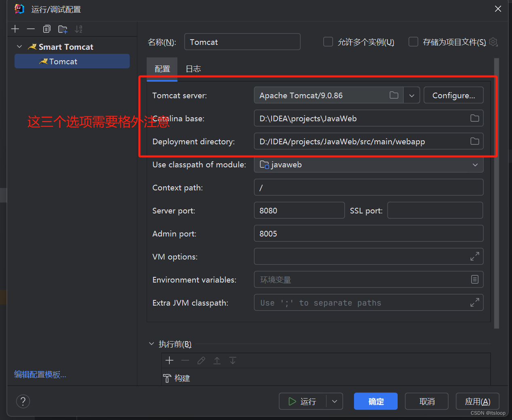This screenshot has width=512, height=420.
Task: Click the 名称 name input field
Action: pos(242,42)
